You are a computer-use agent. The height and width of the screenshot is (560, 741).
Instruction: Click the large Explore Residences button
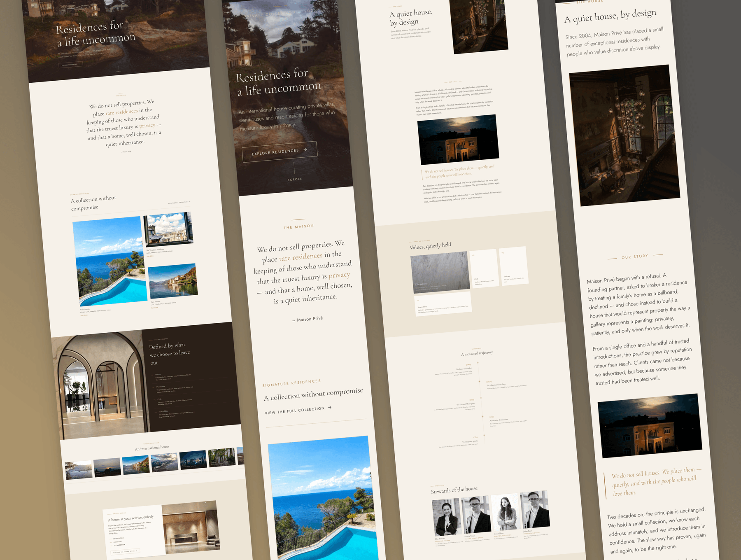click(x=280, y=152)
